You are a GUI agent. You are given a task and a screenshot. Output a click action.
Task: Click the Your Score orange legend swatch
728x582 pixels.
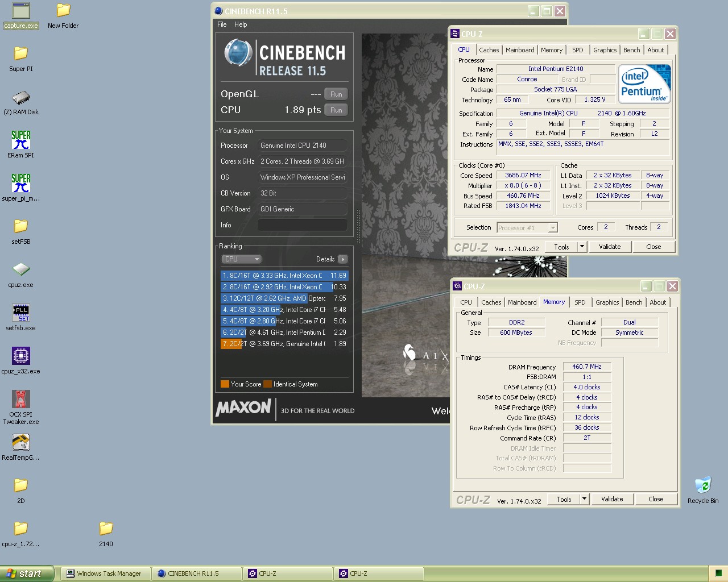pyautogui.click(x=225, y=384)
